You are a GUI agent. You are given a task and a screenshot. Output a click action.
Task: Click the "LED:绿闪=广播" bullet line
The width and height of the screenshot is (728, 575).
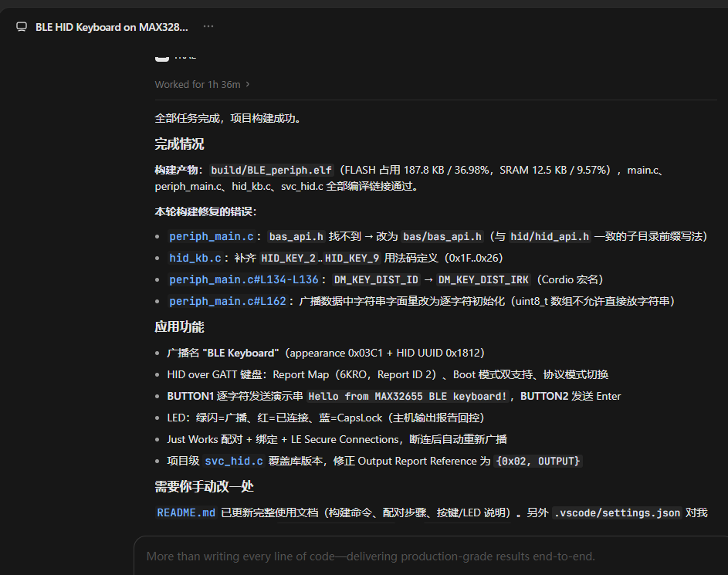(326, 418)
